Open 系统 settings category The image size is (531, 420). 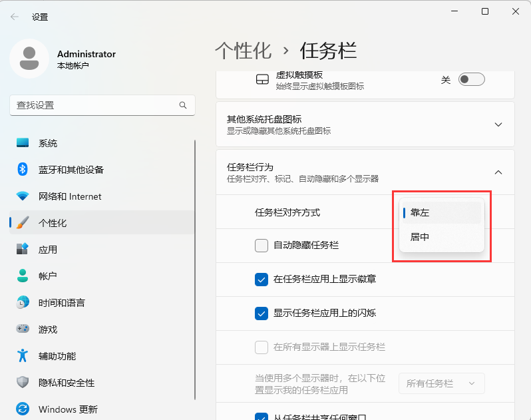[x=102, y=143]
